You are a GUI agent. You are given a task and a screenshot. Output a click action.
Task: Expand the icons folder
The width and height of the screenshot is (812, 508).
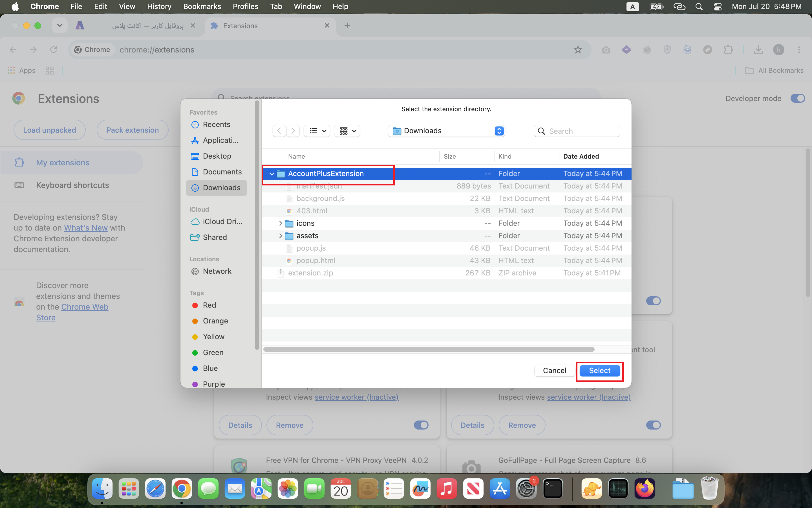(281, 224)
